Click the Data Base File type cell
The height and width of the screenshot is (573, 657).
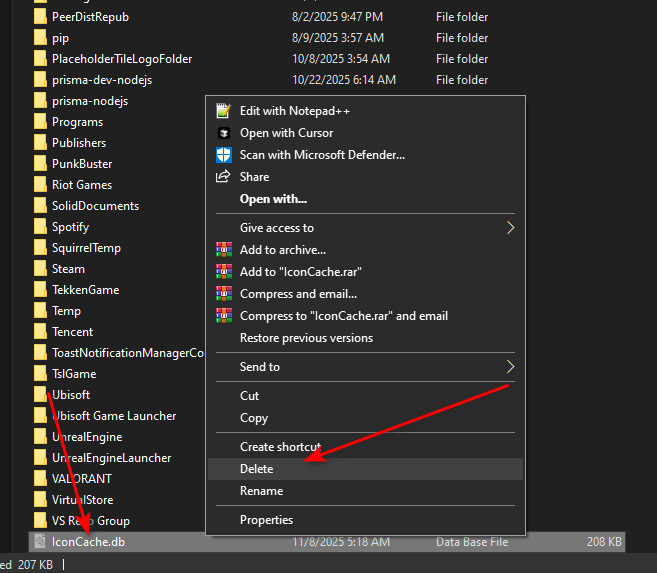click(472, 542)
